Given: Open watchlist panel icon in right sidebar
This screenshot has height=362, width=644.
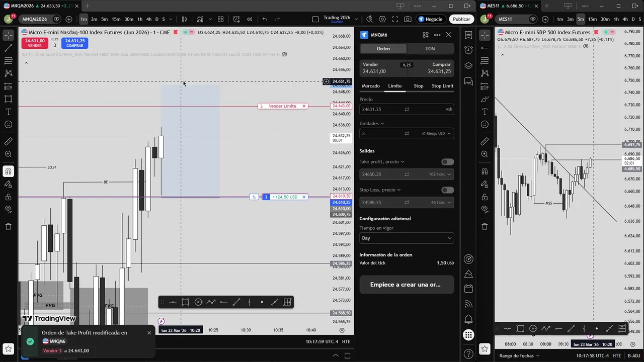Looking at the screenshot, I should 468,35.
